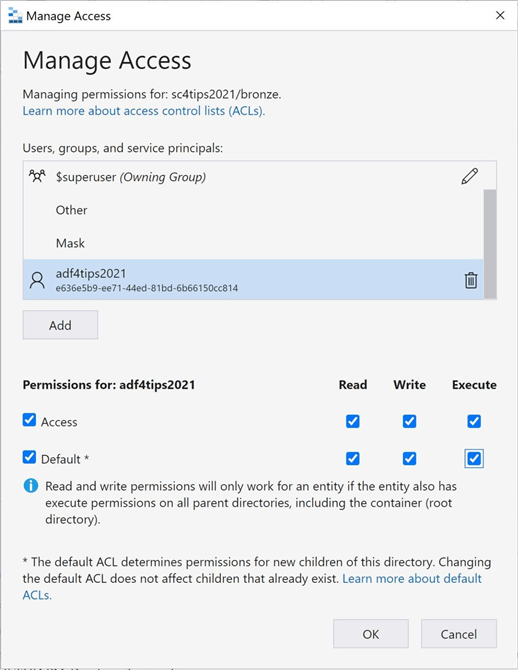Select the Mask entry in the list
Screen dimensions: 518x670
253,243
